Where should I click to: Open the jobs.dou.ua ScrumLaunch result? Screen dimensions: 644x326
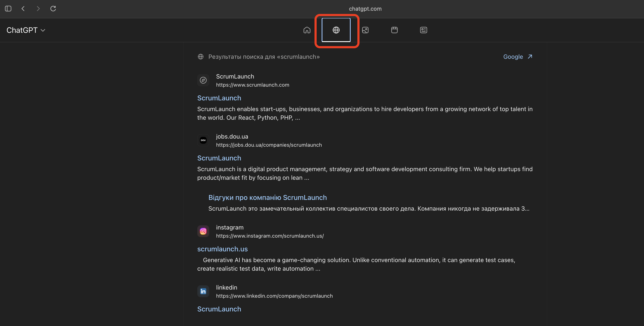[x=219, y=158]
